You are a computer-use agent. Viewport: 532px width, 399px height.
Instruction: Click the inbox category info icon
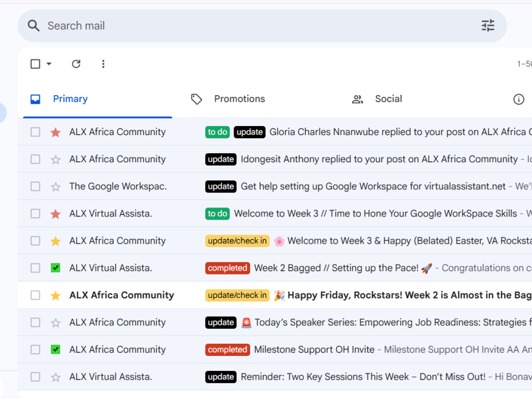[x=518, y=99]
